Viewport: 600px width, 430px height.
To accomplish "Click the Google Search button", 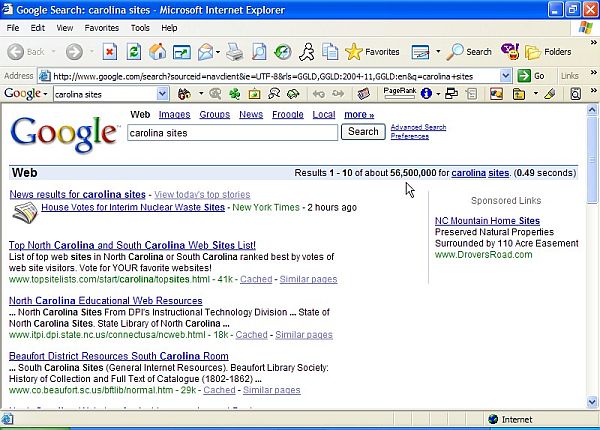I will tap(363, 132).
